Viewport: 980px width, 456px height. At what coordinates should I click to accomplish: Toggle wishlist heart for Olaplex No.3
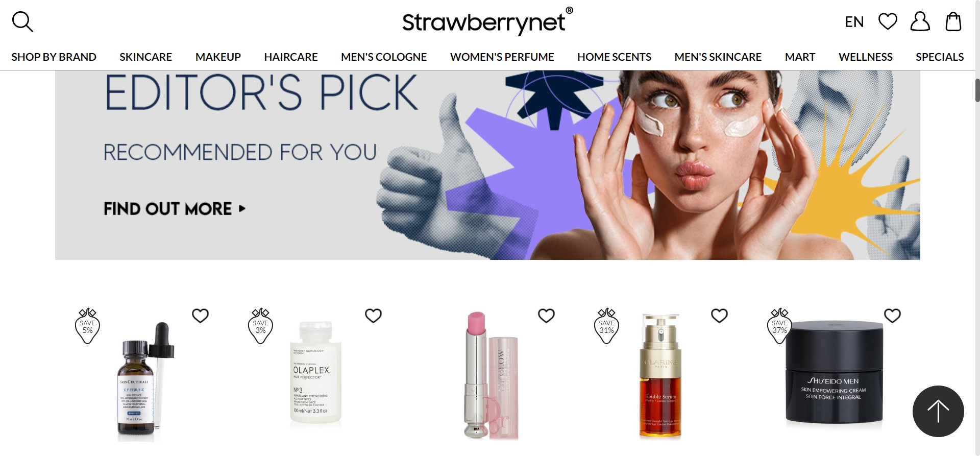[373, 316]
